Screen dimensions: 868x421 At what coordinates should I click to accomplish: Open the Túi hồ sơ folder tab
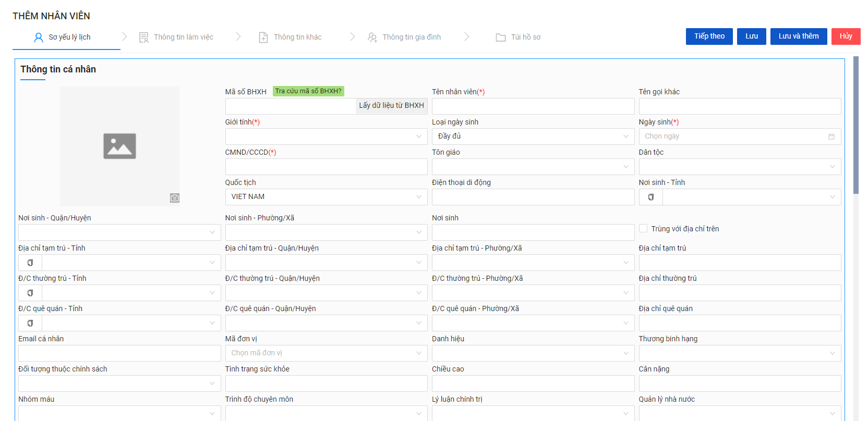[518, 37]
